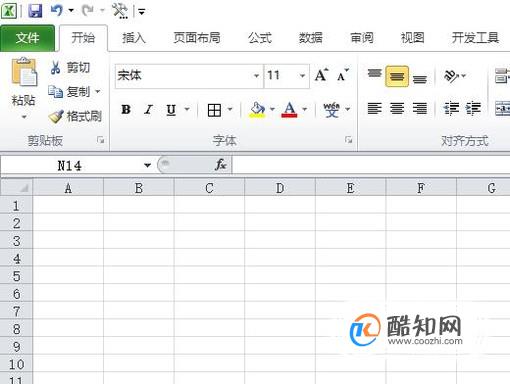
Task: Open the 文件 (File) tab
Action: [27, 38]
